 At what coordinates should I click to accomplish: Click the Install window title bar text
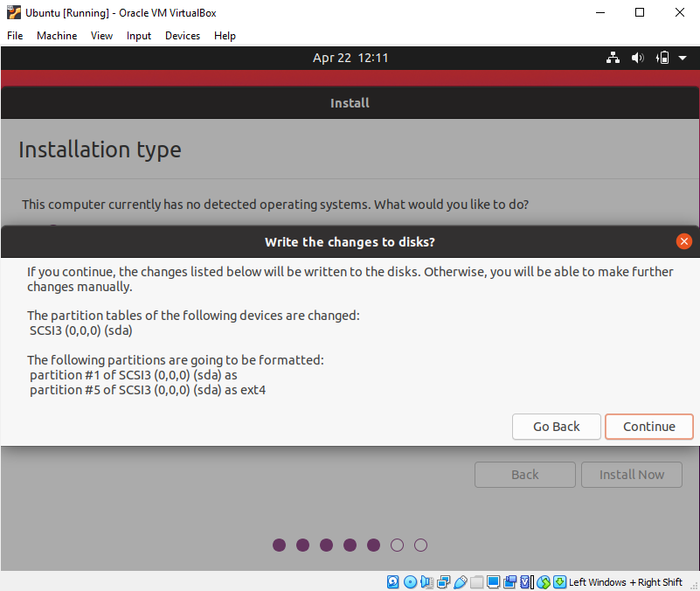(x=350, y=103)
